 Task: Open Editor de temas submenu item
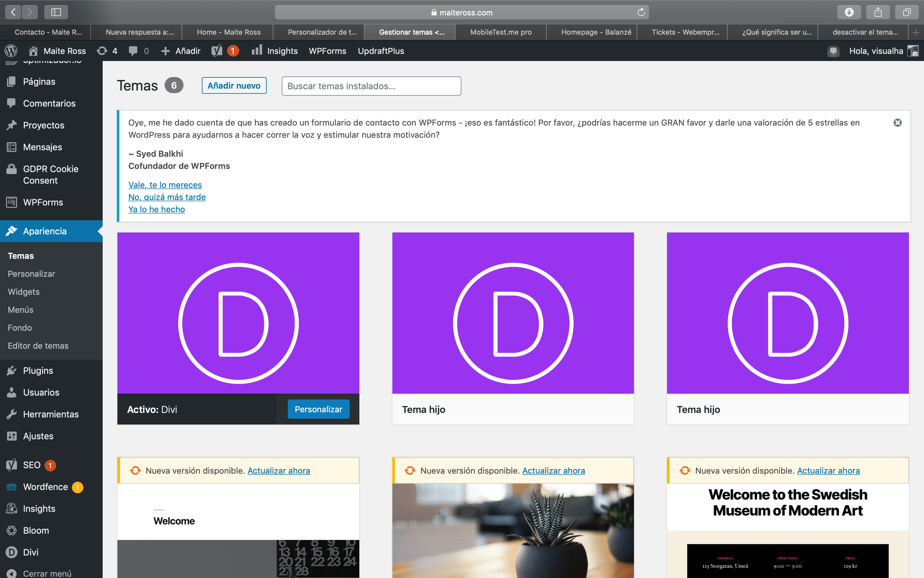tap(38, 346)
